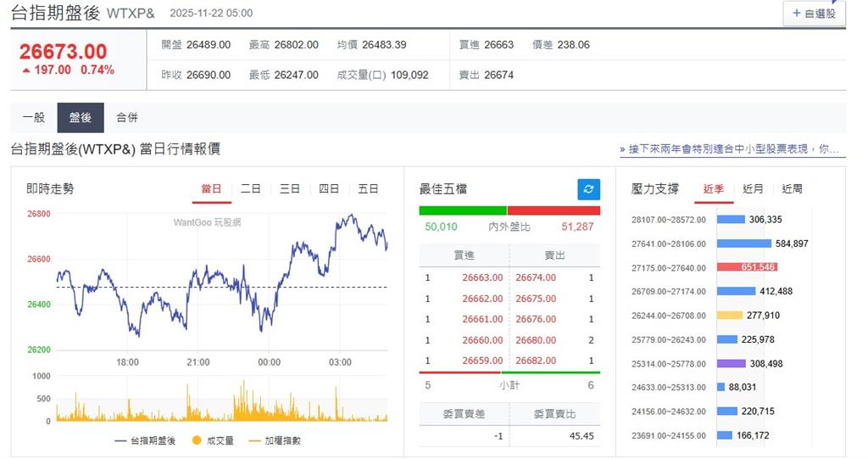Click the blue refresh icon in 最佳五檔
The width and height of the screenshot is (868, 459).
tap(588, 189)
